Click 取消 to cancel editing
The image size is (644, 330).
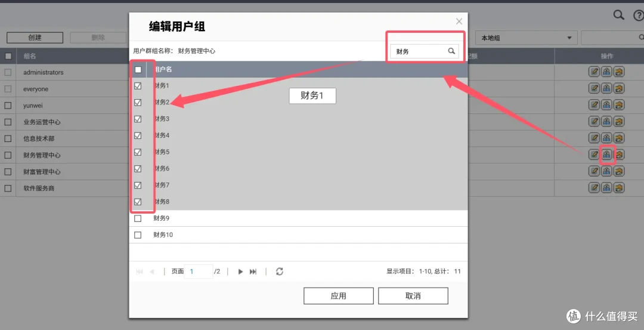tap(413, 296)
